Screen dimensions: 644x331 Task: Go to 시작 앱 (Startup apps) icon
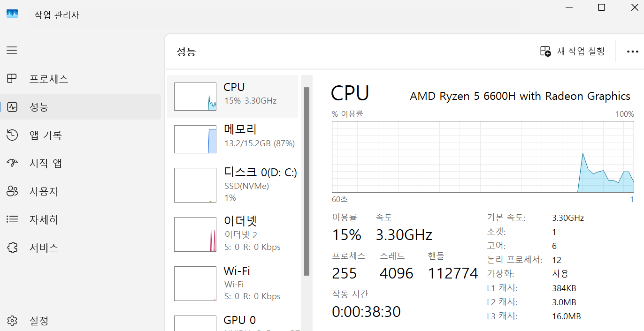[x=12, y=163]
